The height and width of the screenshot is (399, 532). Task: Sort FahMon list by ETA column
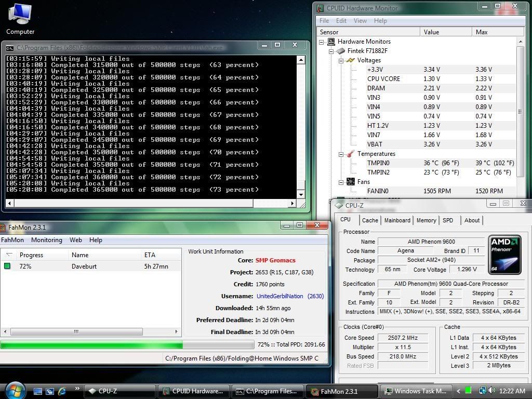coord(161,255)
